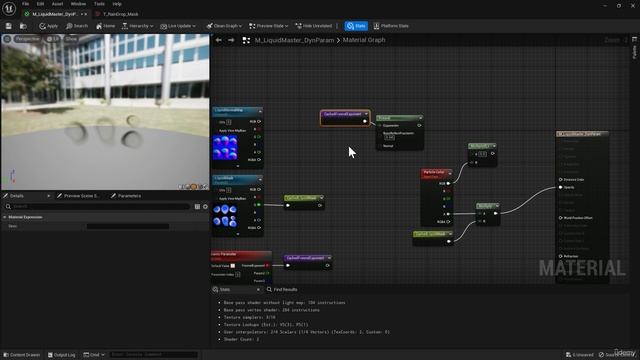Screen dimensions: 640x360
Task: Collapse the LiquidMask node arrow
Action: coord(260,179)
